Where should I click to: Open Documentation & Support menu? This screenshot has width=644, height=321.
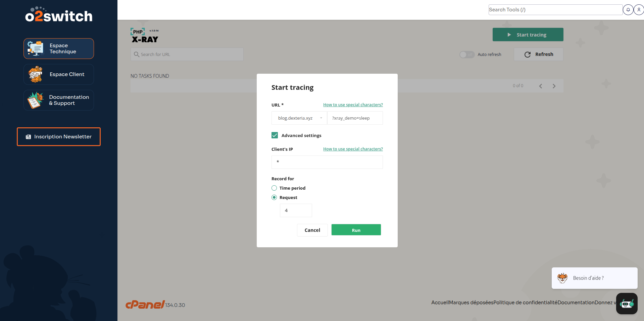tap(59, 100)
